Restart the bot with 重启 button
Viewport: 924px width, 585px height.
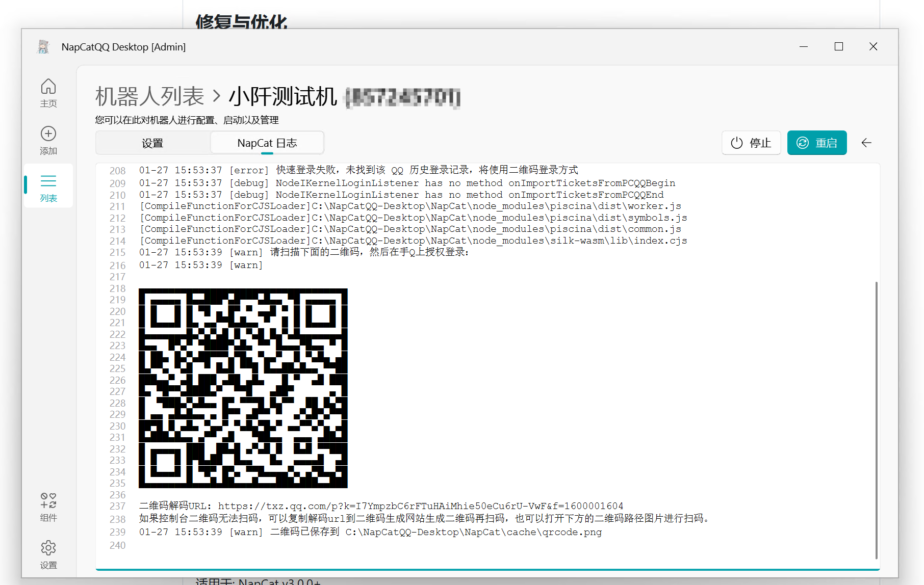[x=817, y=143]
